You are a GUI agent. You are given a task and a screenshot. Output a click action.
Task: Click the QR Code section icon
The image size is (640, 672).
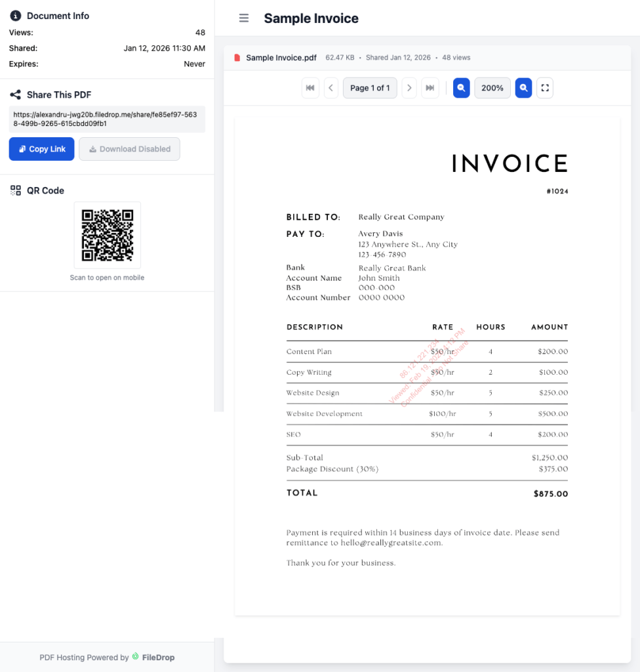click(16, 190)
